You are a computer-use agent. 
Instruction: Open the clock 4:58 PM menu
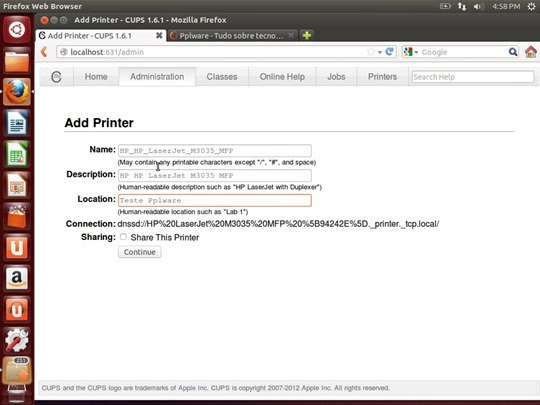click(506, 6)
